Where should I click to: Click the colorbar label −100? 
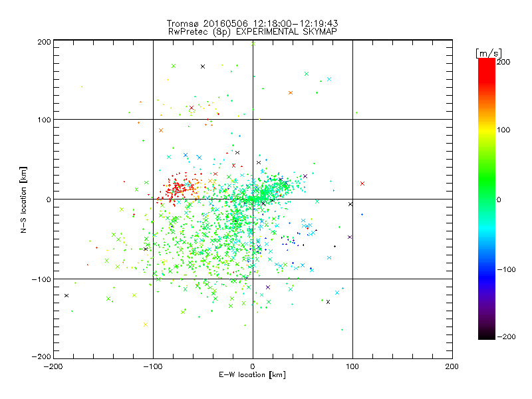506,269
